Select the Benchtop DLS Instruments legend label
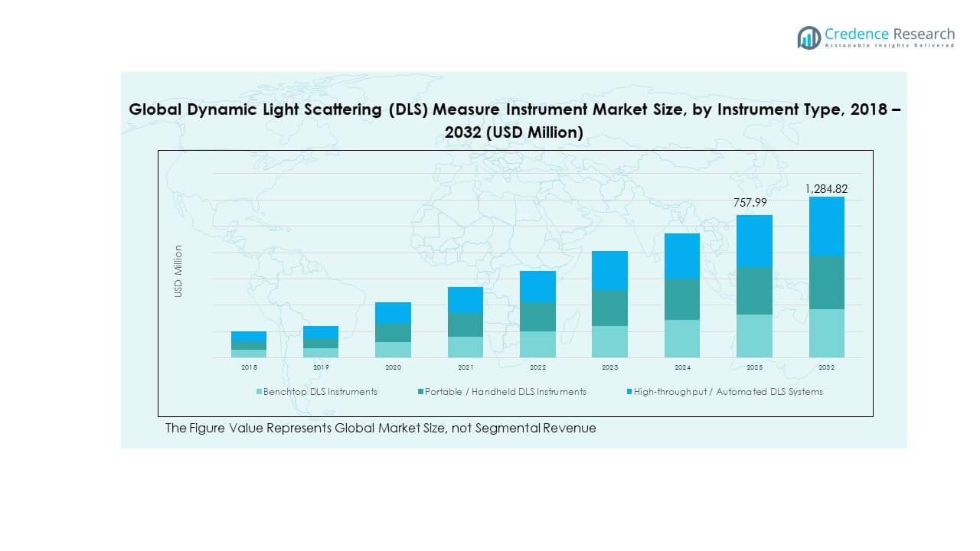The width and height of the screenshot is (980, 551). click(320, 392)
